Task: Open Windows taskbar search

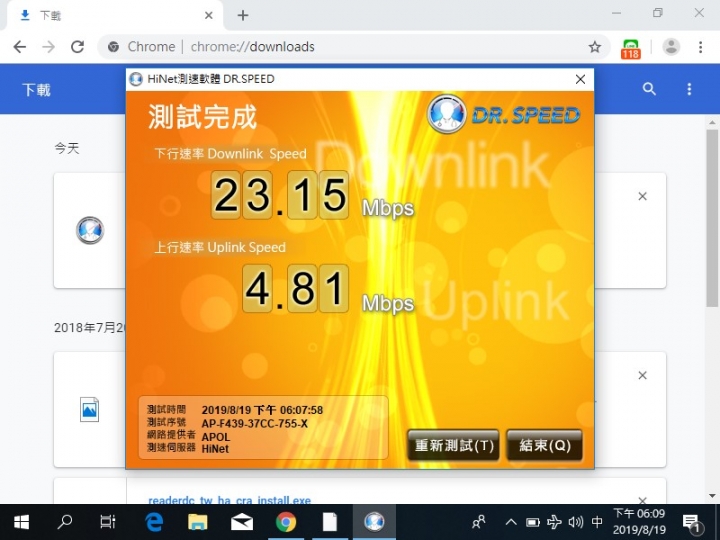Action: (x=64, y=522)
